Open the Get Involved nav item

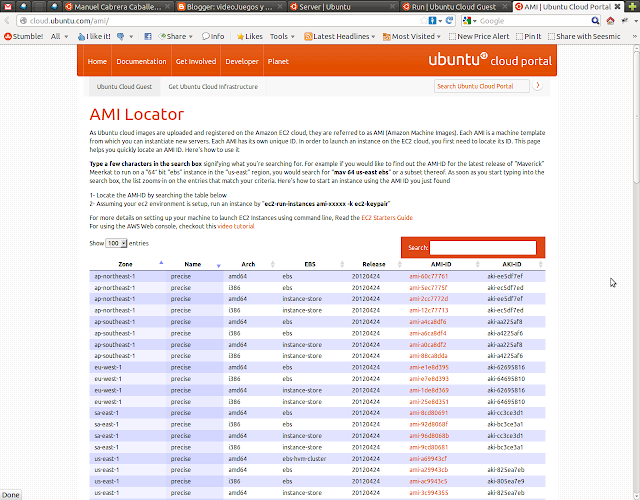pyautogui.click(x=196, y=61)
